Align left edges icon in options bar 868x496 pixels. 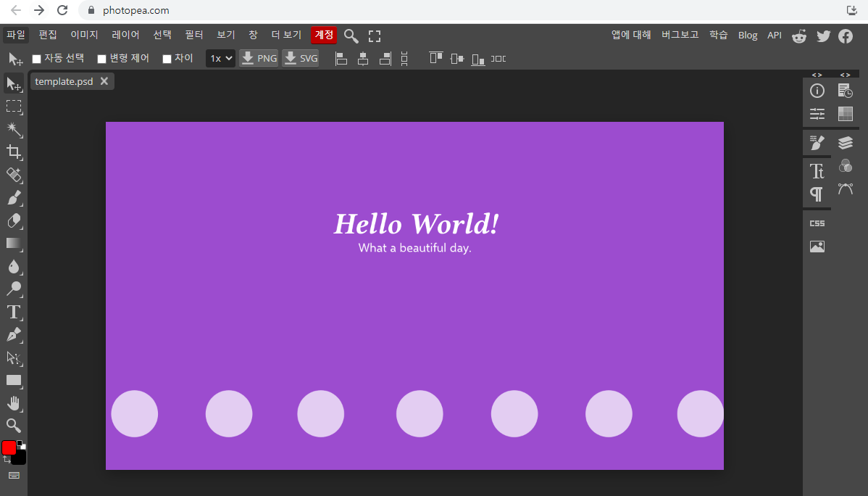click(x=341, y=59)
